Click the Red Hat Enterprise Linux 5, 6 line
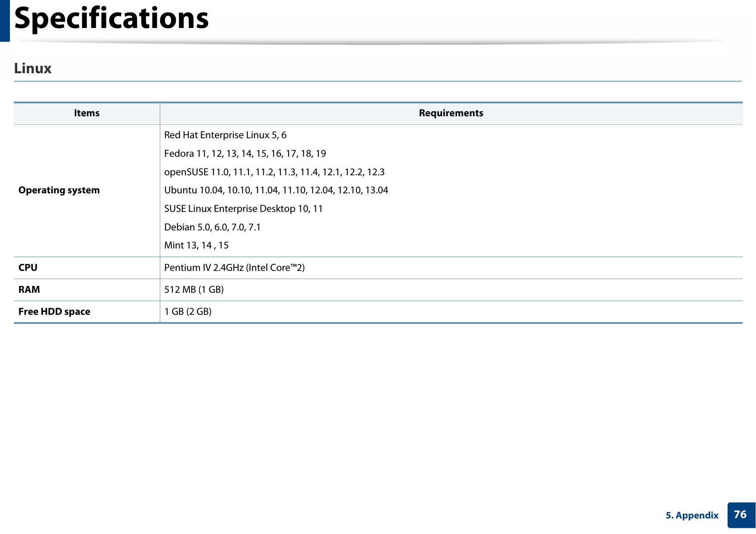 225,135
